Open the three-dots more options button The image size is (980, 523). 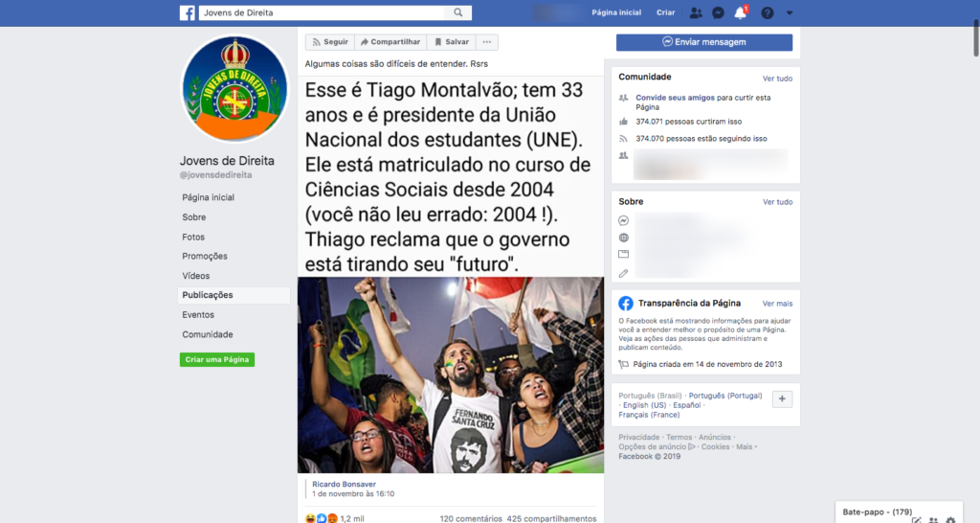487,42
